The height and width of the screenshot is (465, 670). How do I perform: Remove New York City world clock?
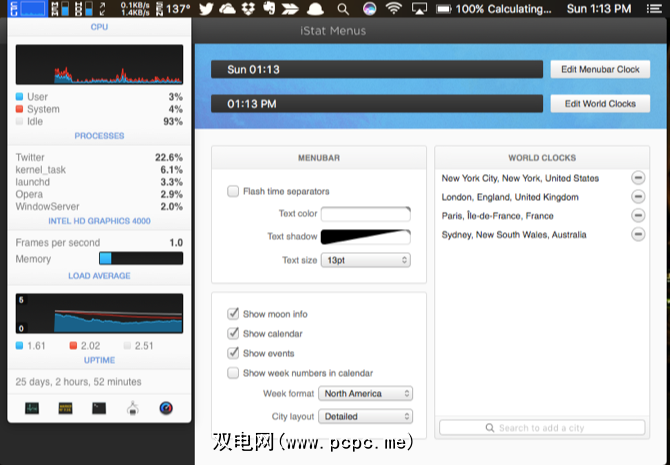[638, 178]
